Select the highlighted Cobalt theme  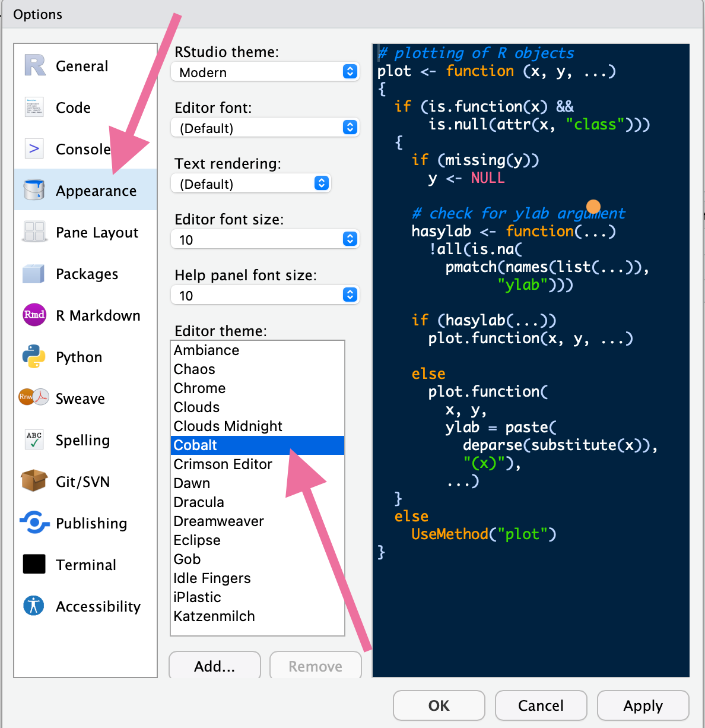(x=258, y=445)
